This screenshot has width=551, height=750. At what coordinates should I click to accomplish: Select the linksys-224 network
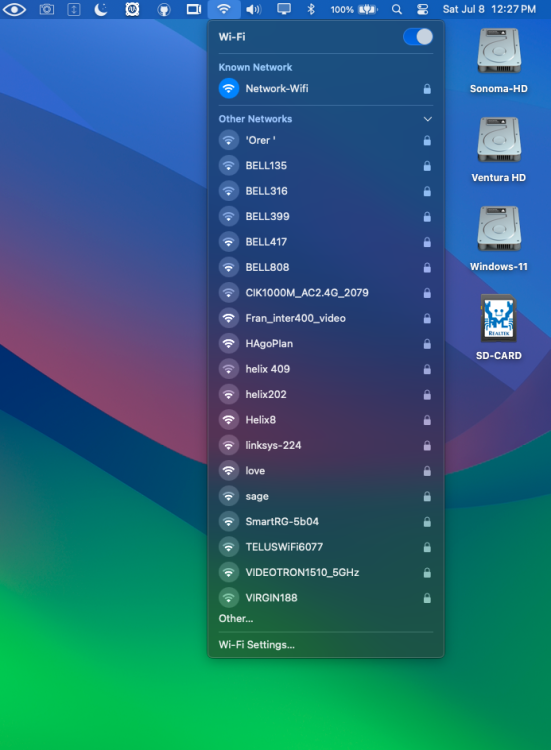pos(326,445)
